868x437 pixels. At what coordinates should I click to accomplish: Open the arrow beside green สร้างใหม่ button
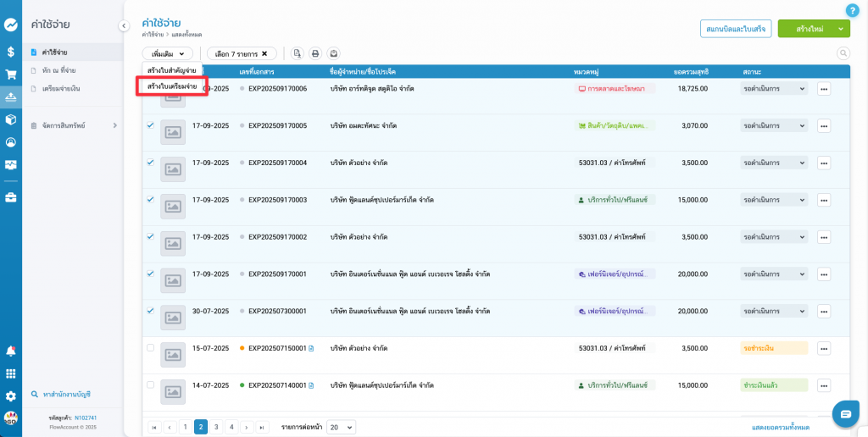(840, 29)
